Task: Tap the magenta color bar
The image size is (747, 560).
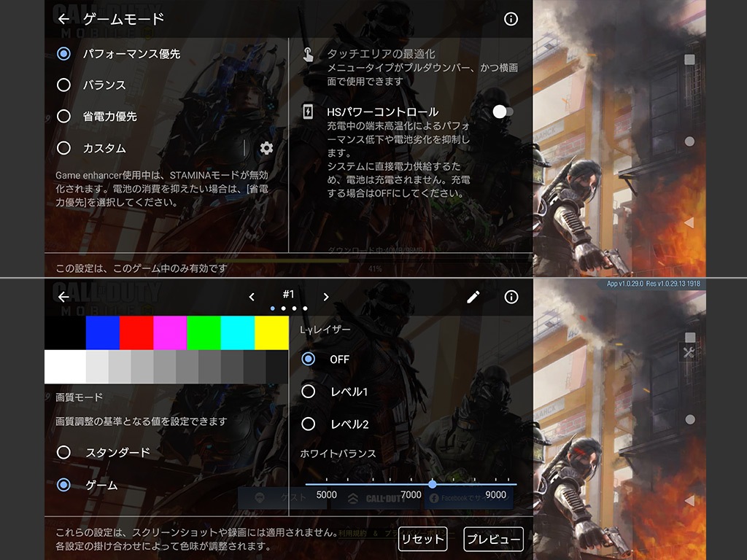Action: pyautogui.click(x=170, y=332)
